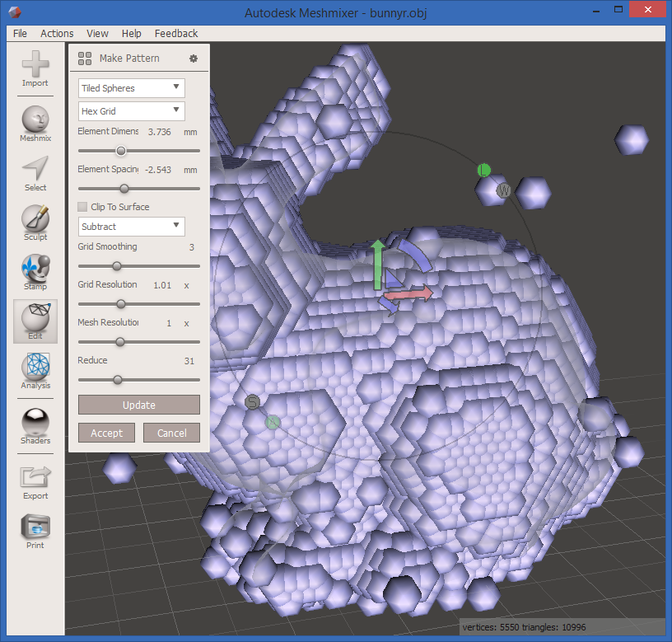The height and width of the screenshot is (642, 672).
Task: Click the Element Spacing value -2.543
Action: 158,170
